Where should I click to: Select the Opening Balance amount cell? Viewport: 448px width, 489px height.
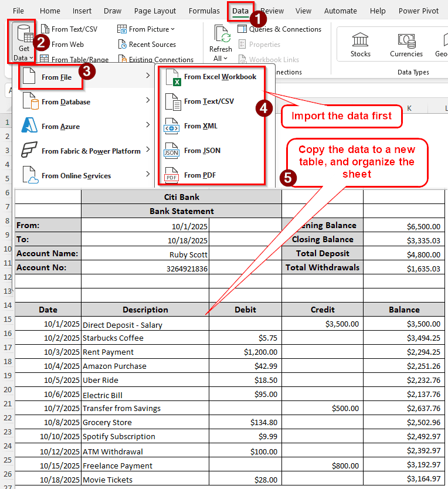tap(404, 226)
